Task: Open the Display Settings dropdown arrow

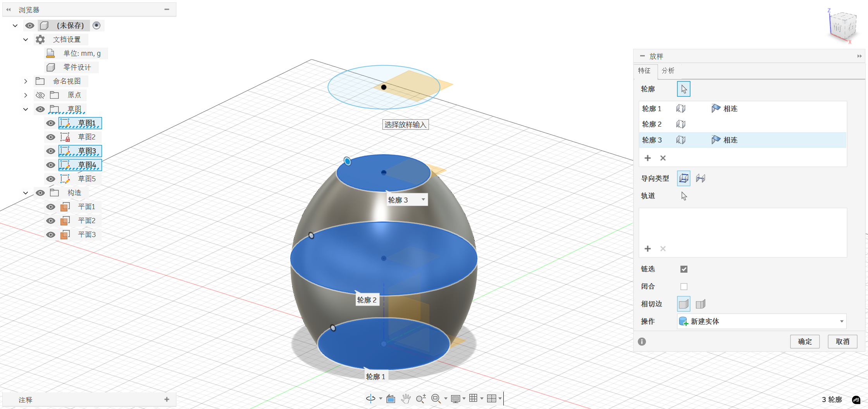Action: 464,399
